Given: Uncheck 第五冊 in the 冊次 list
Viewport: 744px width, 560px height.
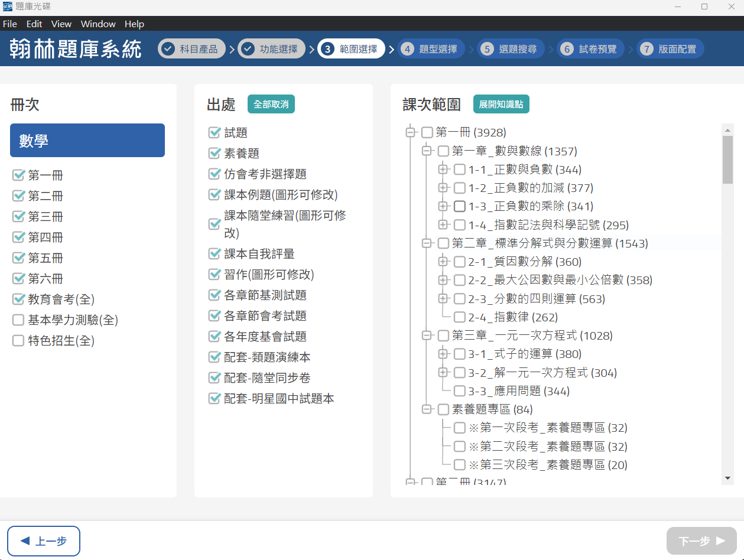Looking at the screenshot, I should 18,258.
